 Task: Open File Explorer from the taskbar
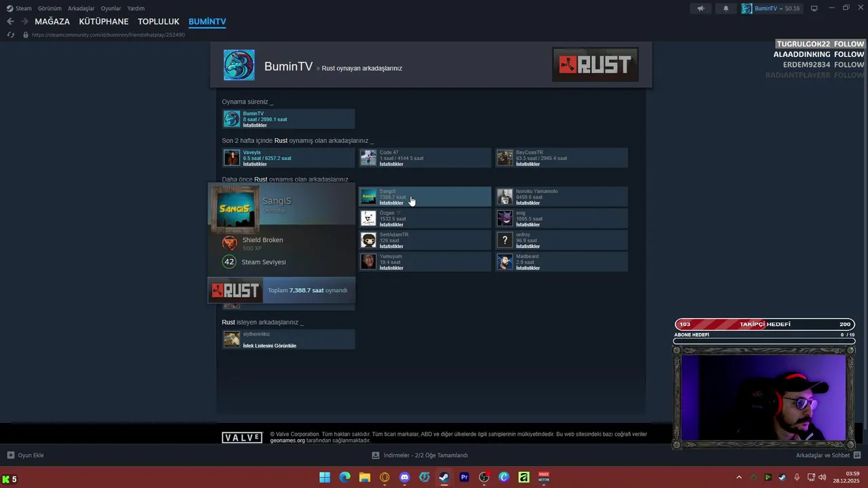365,477
